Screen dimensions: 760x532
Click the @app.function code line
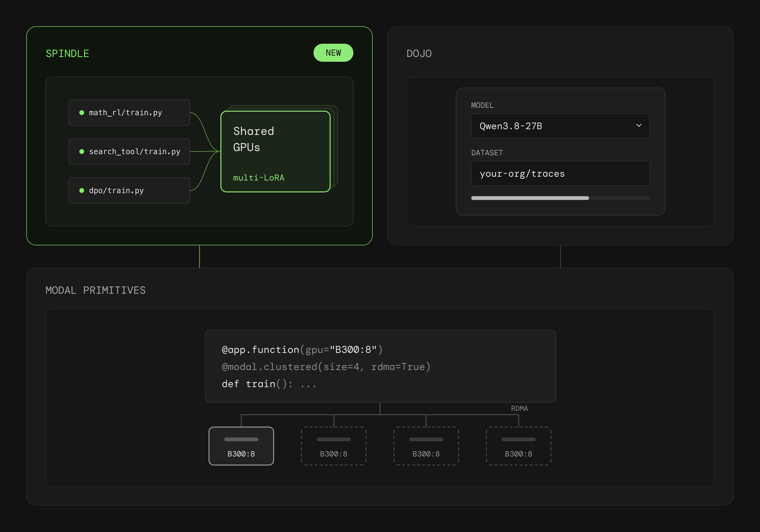302,350
